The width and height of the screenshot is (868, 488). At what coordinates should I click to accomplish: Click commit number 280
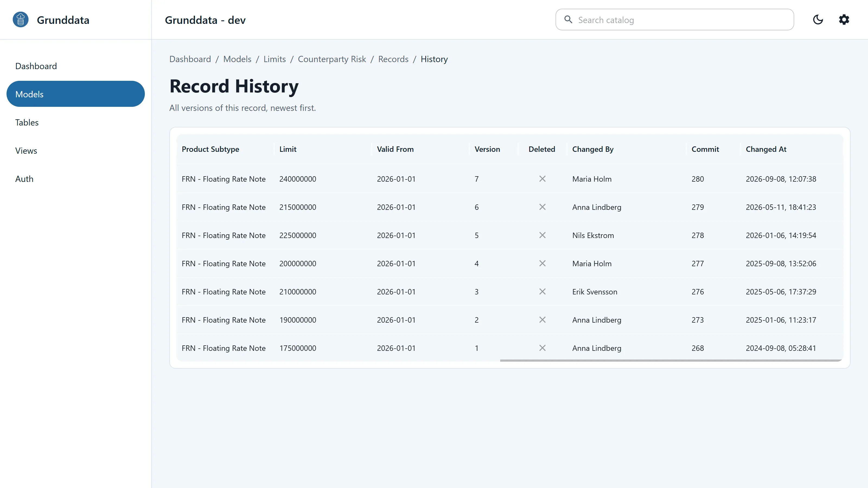point(698,179)
